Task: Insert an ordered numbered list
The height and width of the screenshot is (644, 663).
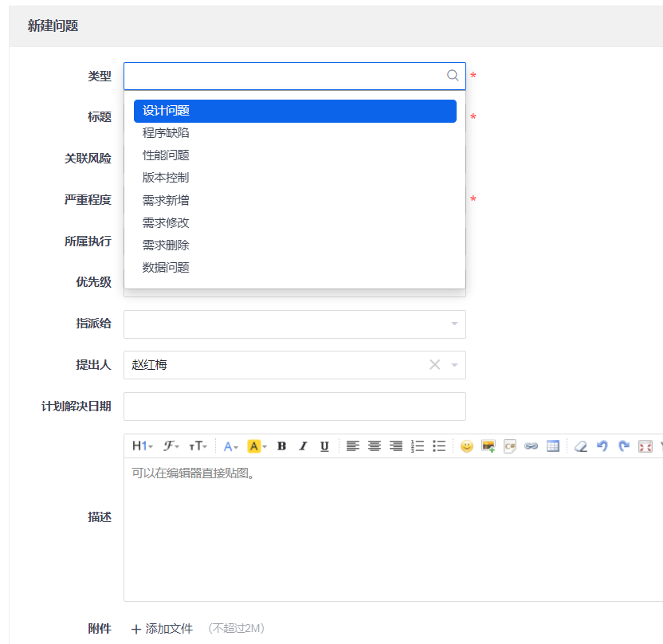Action: point(418,446)
